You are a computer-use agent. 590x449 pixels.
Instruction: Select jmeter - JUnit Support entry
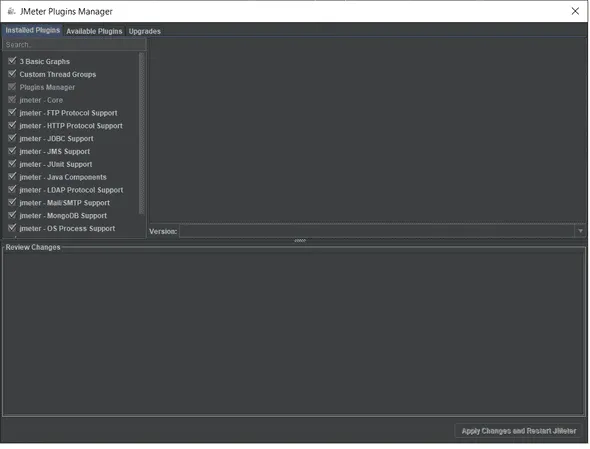click(x=56, y=164)
